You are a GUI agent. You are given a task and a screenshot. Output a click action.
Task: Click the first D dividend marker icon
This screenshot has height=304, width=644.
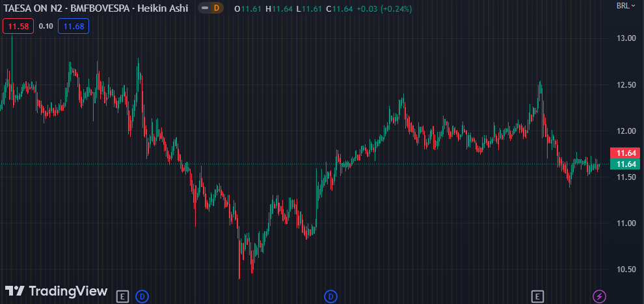[x=142, y=296]
